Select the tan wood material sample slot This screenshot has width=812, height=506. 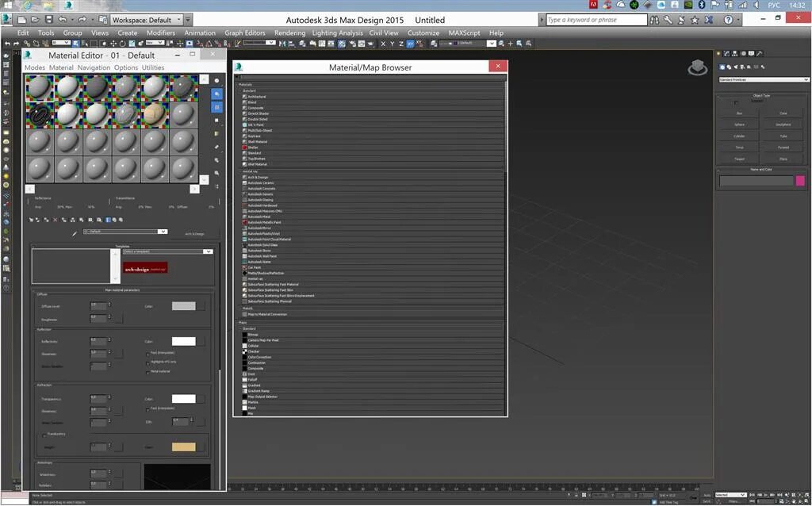(x=155, y=115)
